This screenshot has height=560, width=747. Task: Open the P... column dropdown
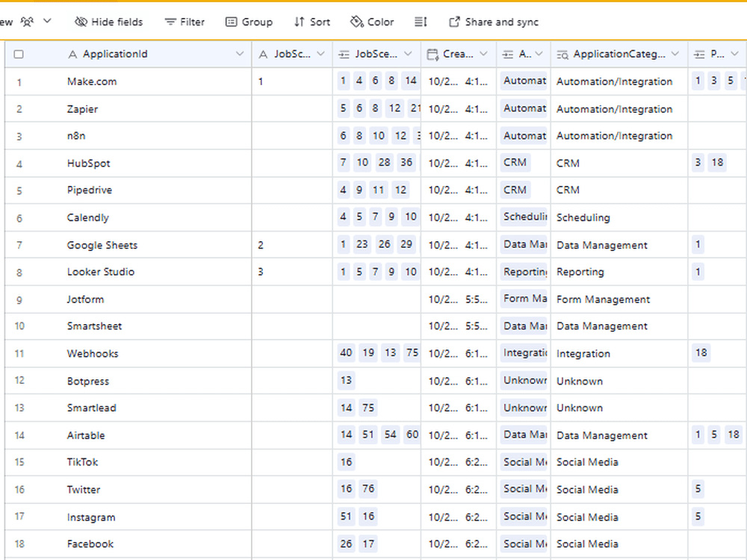pyautogui.click(x=734, y=54)
